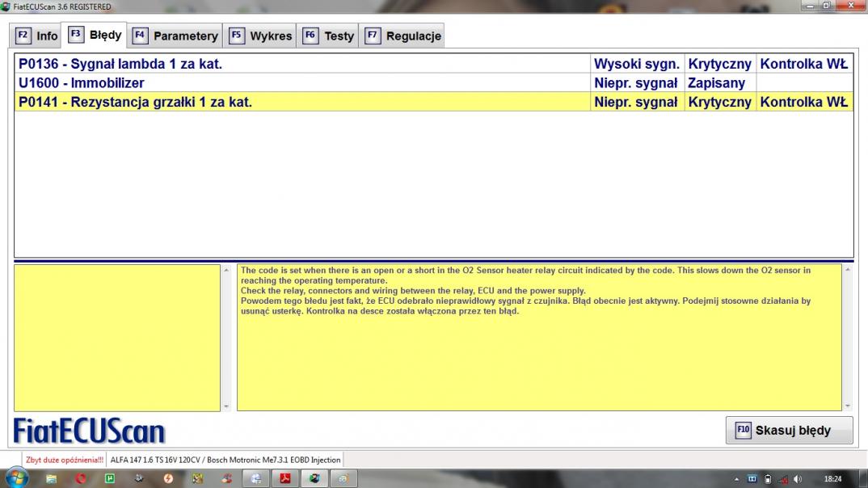This screenshot has width=868, height=488.
Task: Click the description panel's scroll-down arrow
Action: tap(848, 406)
